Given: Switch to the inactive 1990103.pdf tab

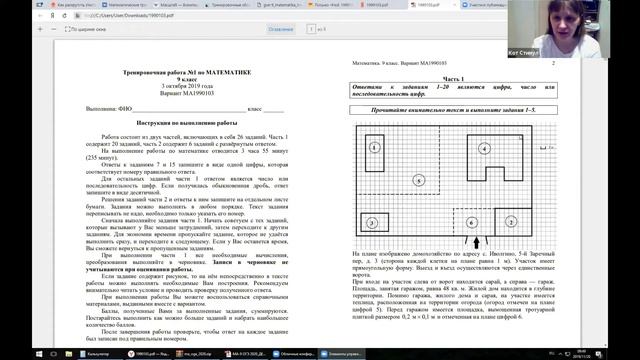Looking at the screenshot, I should coord(381,5).
